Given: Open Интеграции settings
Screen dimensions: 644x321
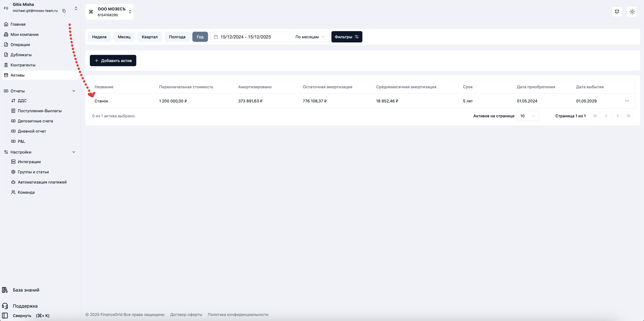Looking at the screenshot, I should coord(29,162).
